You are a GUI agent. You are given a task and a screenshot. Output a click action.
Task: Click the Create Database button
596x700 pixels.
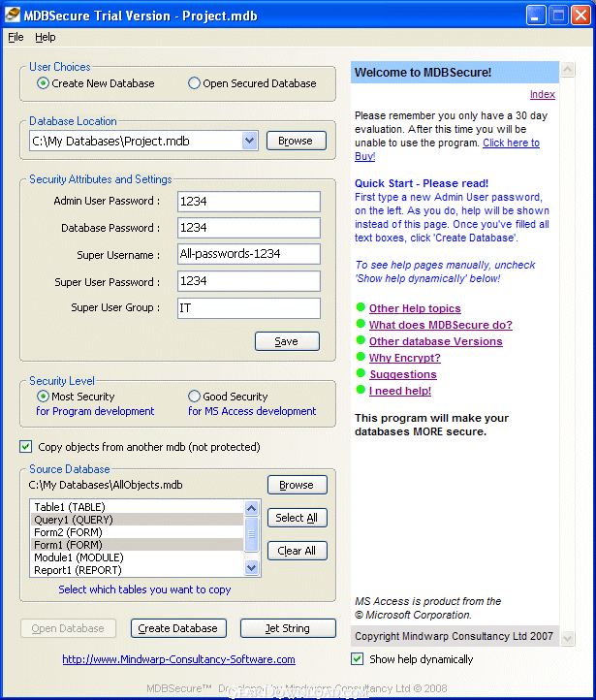pos(178,628)
